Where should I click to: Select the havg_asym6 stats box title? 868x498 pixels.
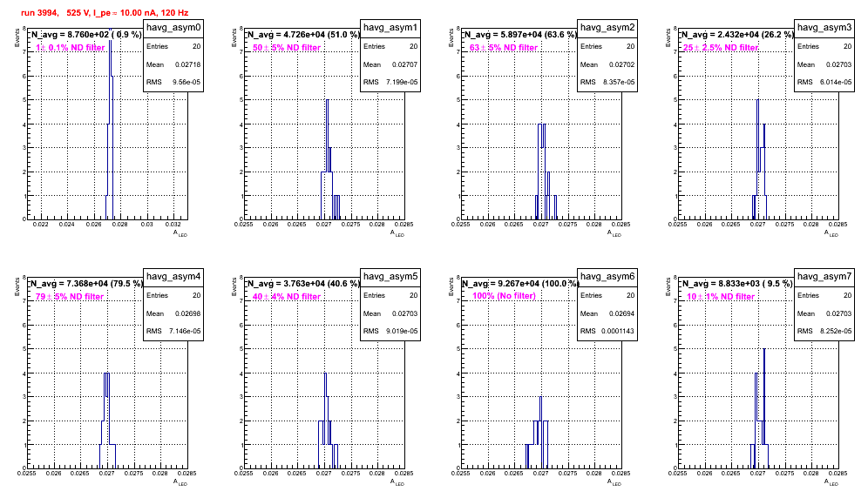(x=607, y=276)
